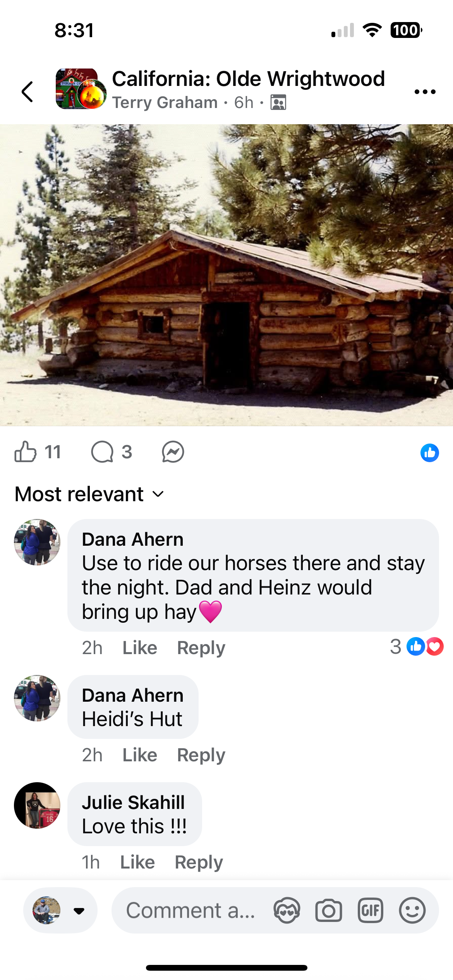Reply to Dana Ahern's horses comment
453x980 pixels.
(x=201, y=648)
